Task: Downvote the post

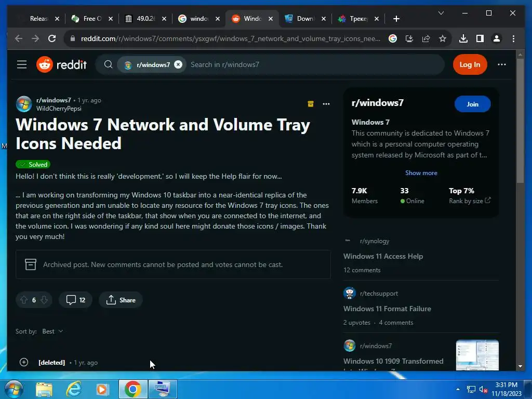Action: click(44, 300)
